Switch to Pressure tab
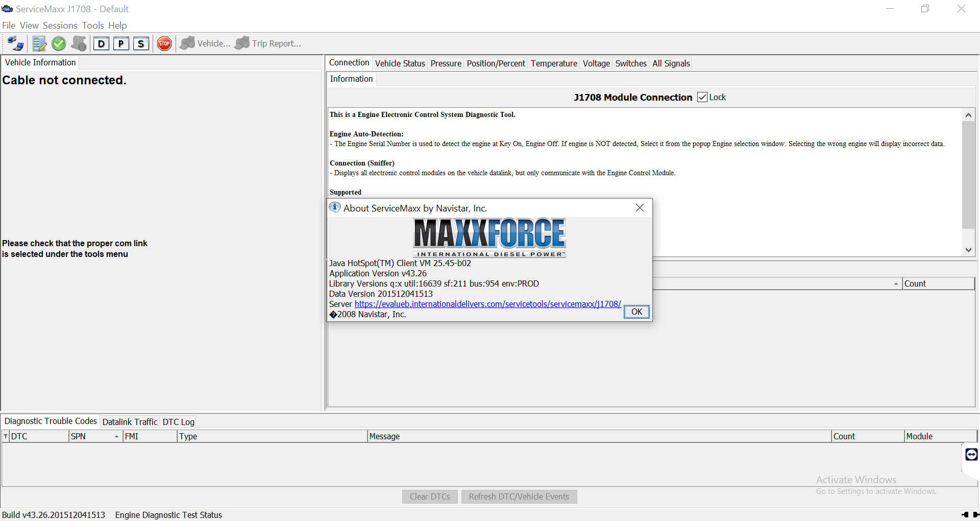980x521 pixels. 446,63
